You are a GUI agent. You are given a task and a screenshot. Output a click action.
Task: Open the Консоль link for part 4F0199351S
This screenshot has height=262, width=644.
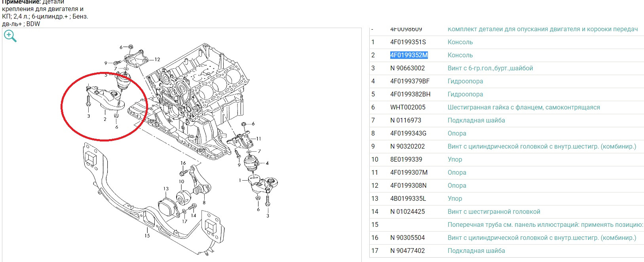pos(460,42)
